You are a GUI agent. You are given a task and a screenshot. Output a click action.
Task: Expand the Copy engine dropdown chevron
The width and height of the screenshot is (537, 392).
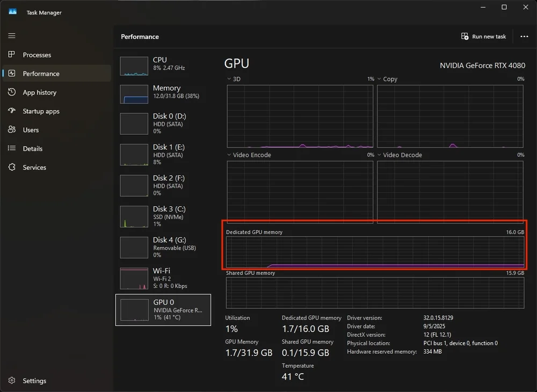click(x=379, y=79)
